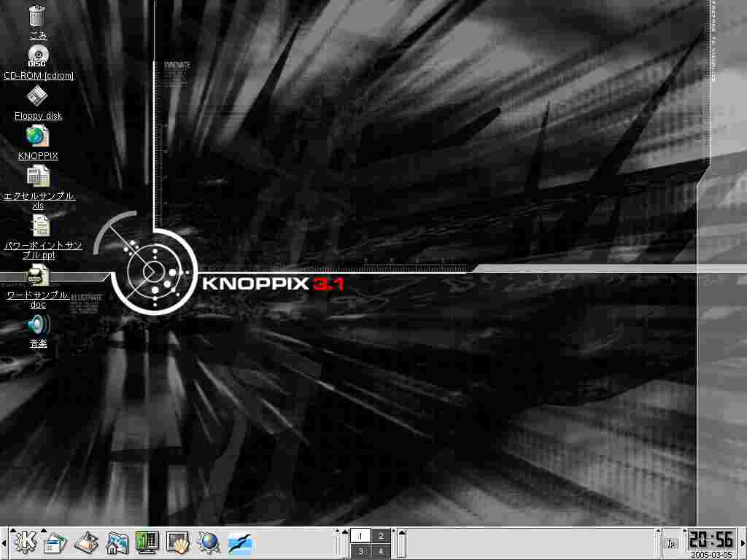Open the control center hand icon
The height and width of the screenshot is (560, 747).
pyautogui.click(x=178, y=542)
